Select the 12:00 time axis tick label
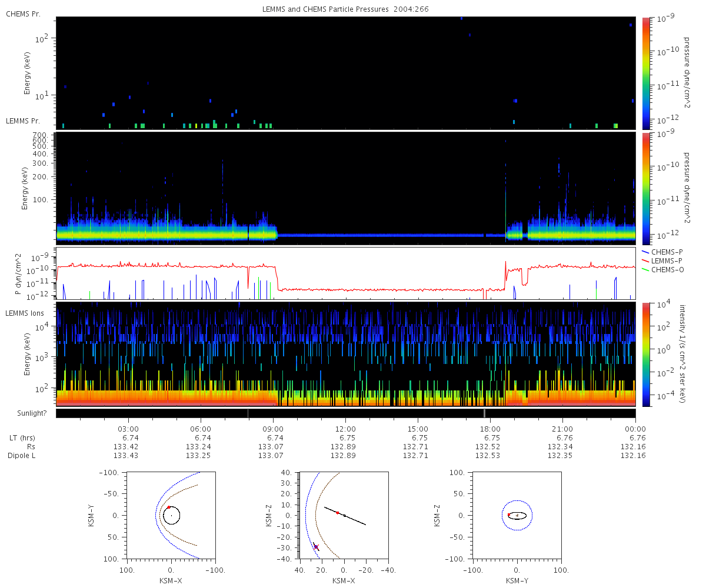The image size is (706, 588). pos(346,429)
